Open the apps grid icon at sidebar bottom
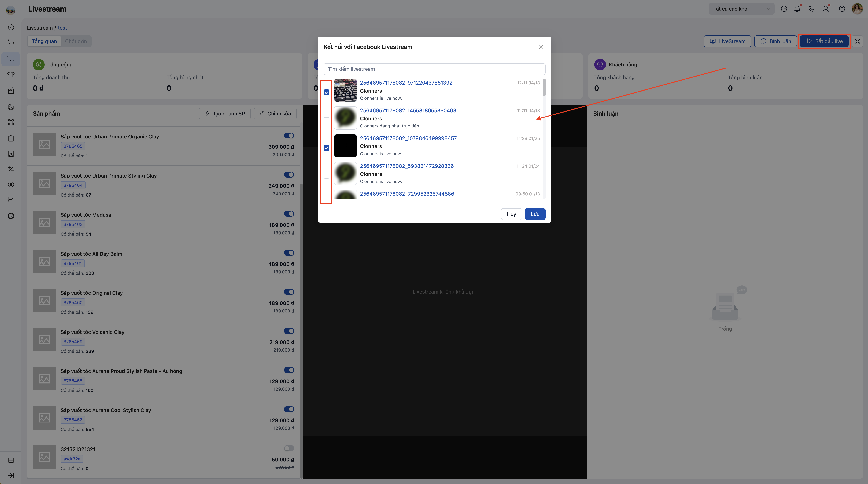 [x=11, y=460]
